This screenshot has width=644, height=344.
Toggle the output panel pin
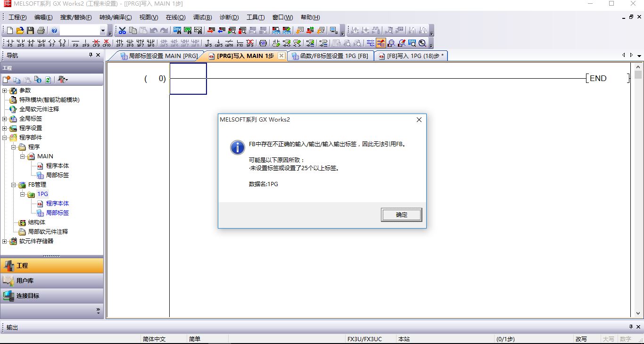tap(631, 327)
